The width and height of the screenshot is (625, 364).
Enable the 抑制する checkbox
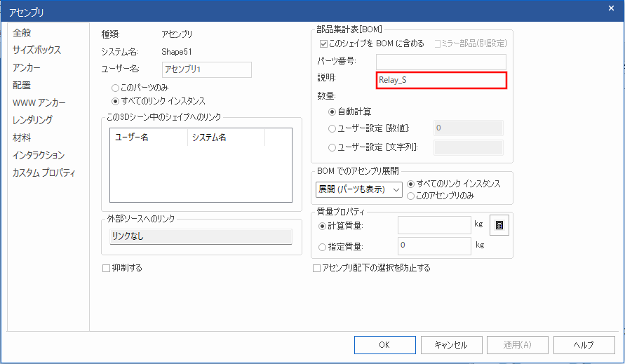coord(107,268)
